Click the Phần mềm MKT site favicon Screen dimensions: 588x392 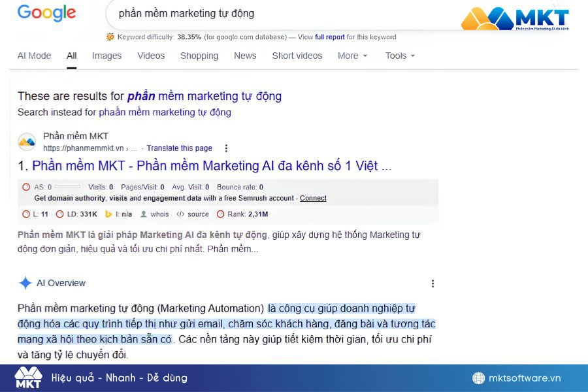pos(27,142)
